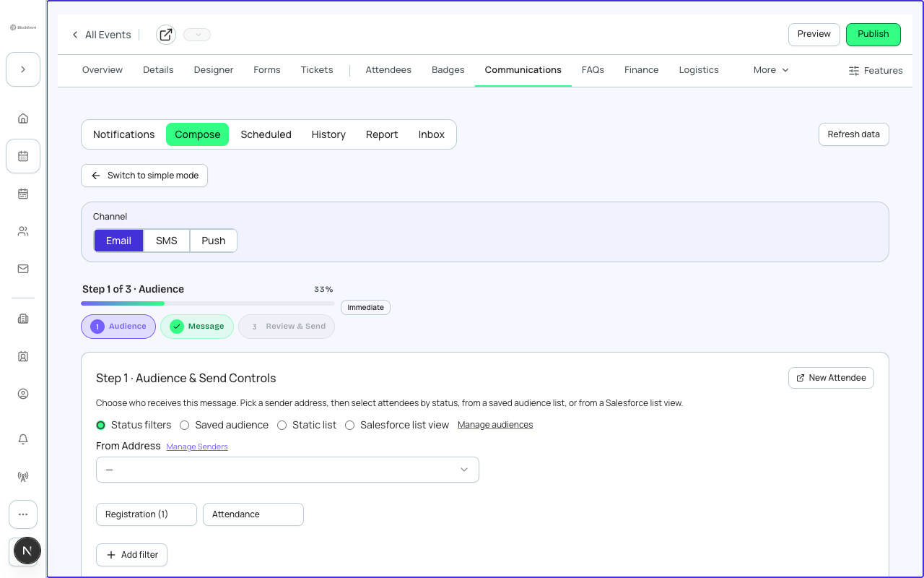Click the Preview button

click(814, 34)
